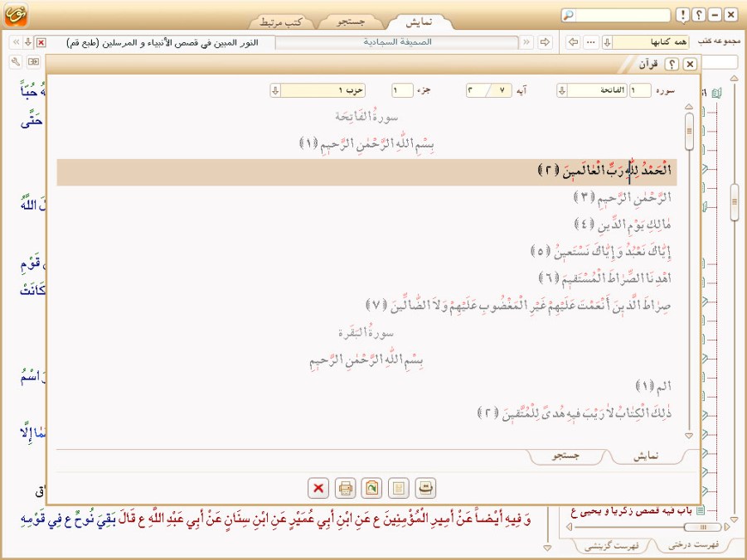Print the Quran text with the printer icon
Viewport: 747px width, 560px height.
pyautogui.click(x=345, y=488)
